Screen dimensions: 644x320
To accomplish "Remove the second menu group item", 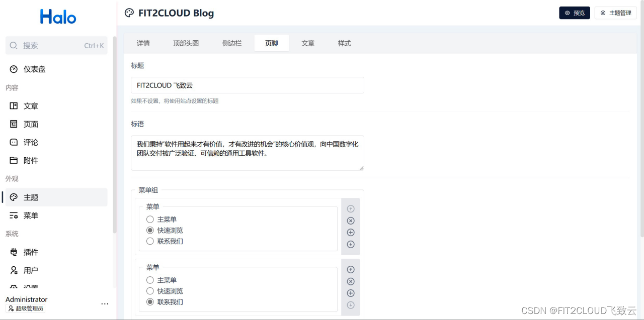I will [351, 281].
